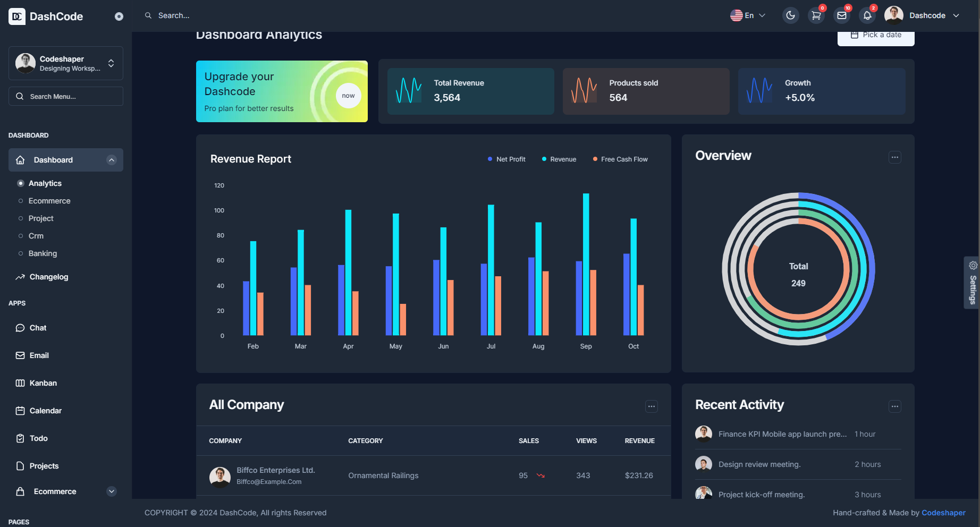Open the All Company options menu
980x527 pixels.
652,406
